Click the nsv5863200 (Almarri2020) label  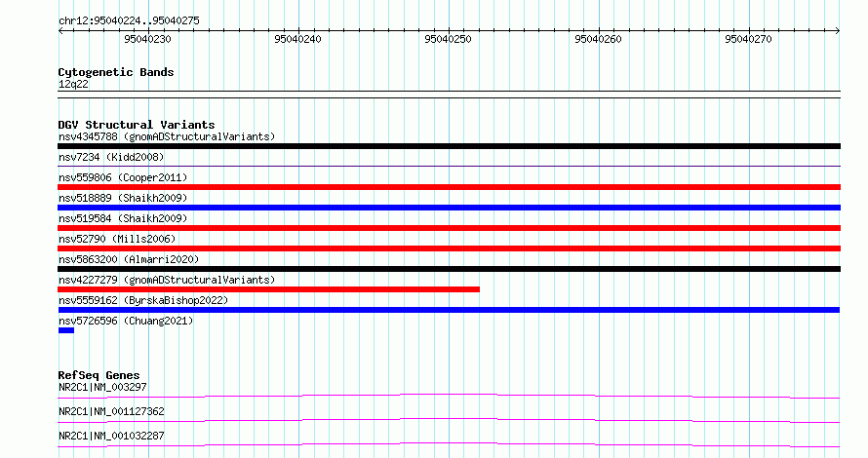click(x=129, y=259)
